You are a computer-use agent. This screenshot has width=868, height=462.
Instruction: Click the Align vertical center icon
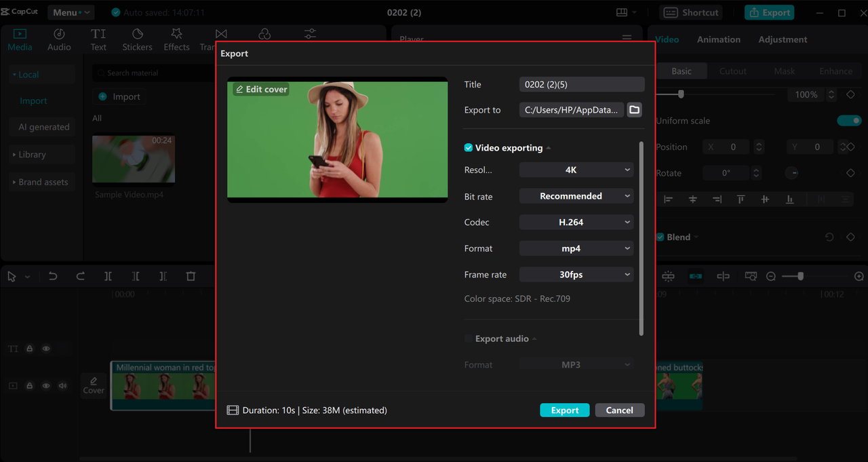click(x=765, y=199)
